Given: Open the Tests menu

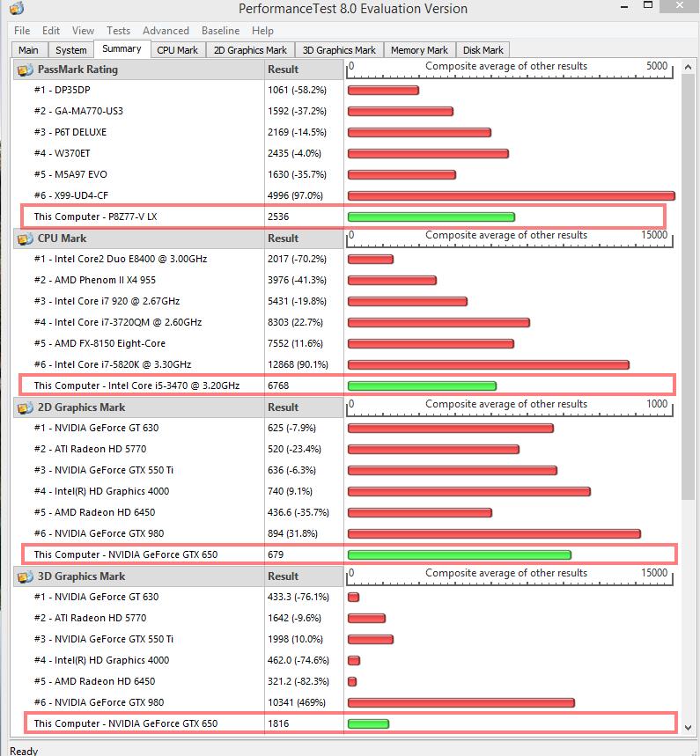Looking at the screenshot, I should click(118, 31).
